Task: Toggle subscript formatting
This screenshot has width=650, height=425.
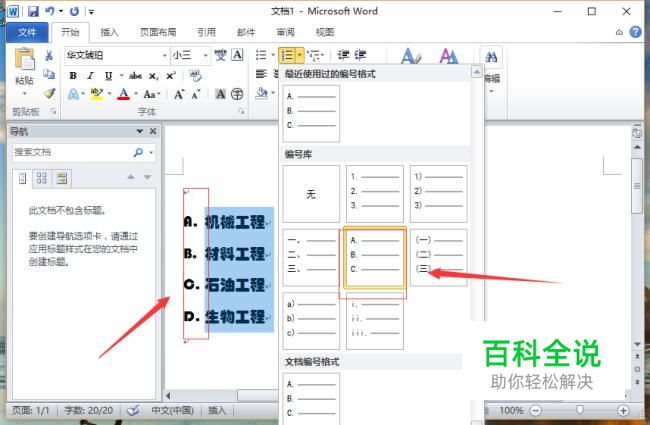Action: pos(153,76)
